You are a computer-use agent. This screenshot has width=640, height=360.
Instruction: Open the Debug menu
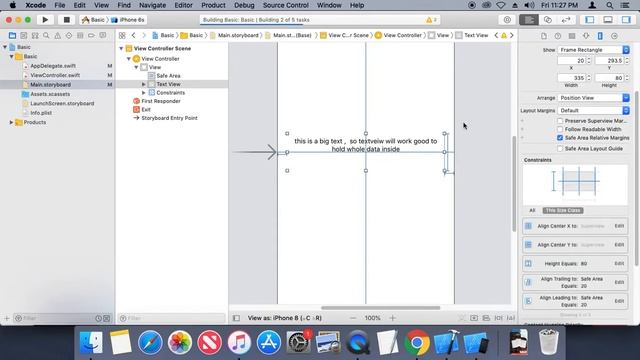(244, 5)
